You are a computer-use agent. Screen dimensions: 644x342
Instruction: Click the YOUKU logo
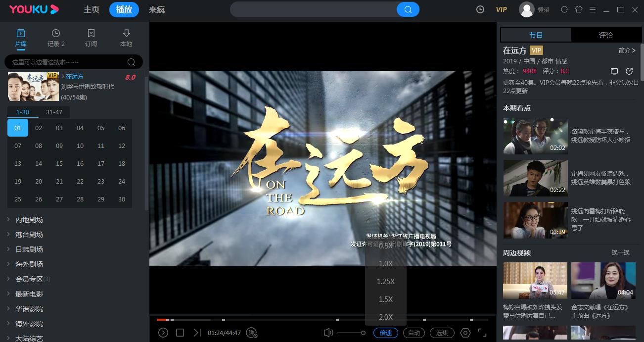click(x=34, y=9)
